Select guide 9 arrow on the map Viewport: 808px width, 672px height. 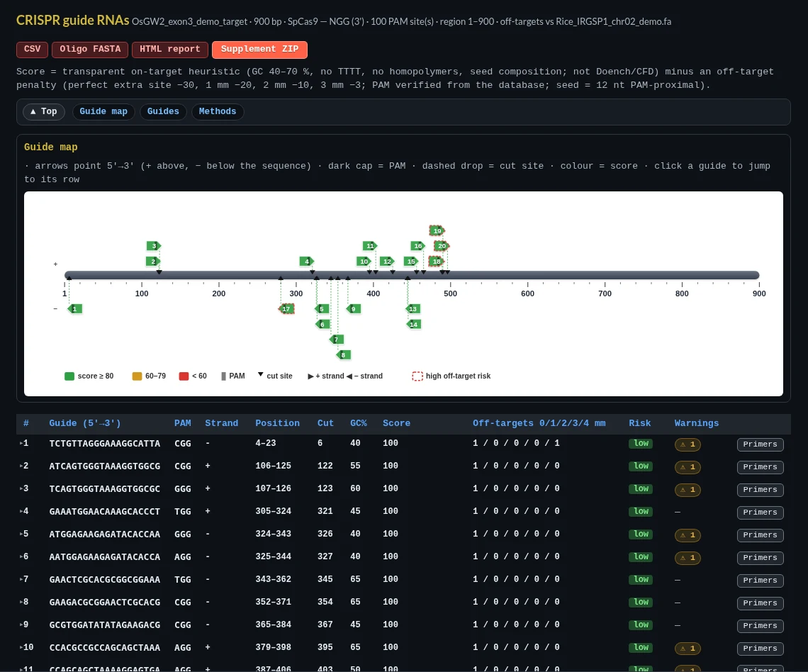click(353, 308)
